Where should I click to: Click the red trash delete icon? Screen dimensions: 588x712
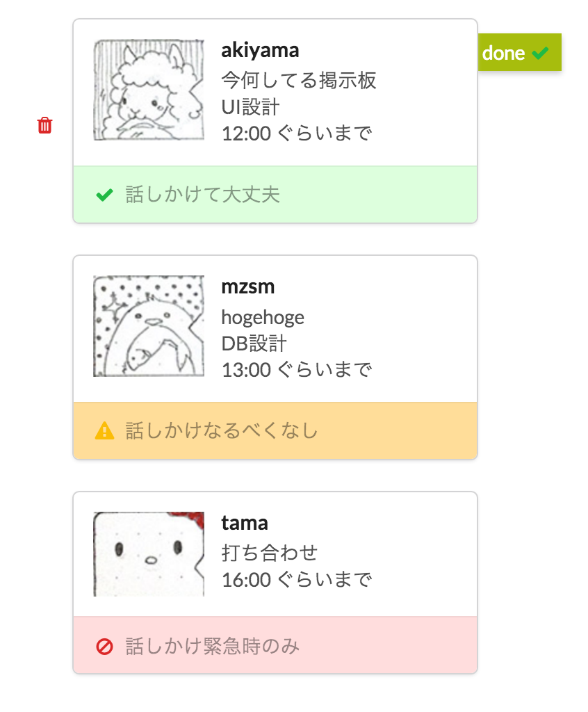[44, 125]
